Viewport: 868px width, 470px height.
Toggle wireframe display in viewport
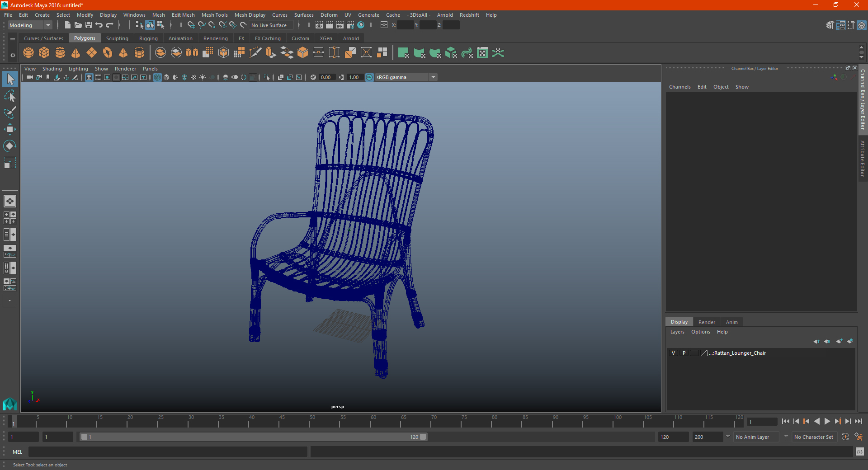coord(157,77)
